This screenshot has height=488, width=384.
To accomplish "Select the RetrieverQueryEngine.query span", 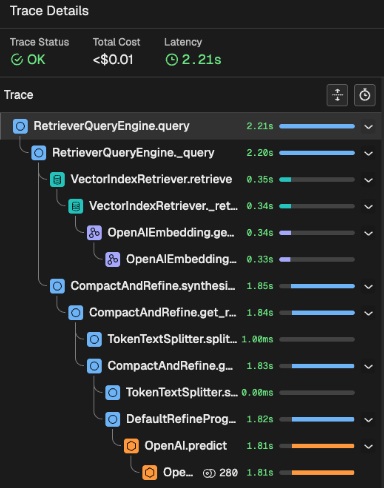I will click(191, 126).
